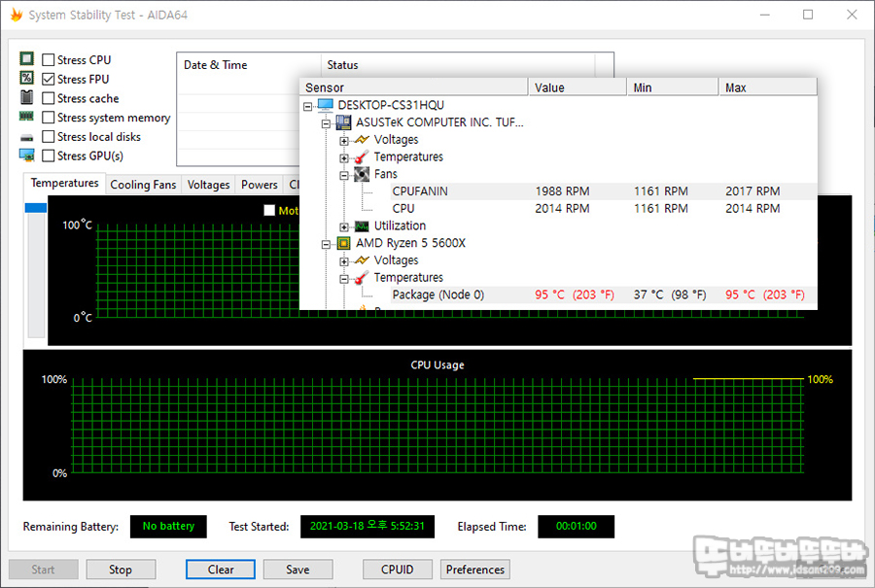Image resolution: width=875 pixels, height=588 pixels.
Task: Enable the Stress CPU checkbox
Action: (x=49, y=59)
